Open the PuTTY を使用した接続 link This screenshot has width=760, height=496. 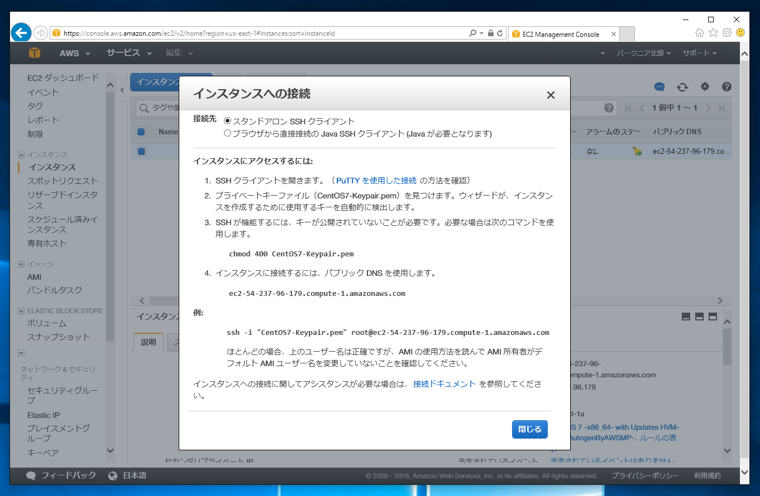pos(376,180)
